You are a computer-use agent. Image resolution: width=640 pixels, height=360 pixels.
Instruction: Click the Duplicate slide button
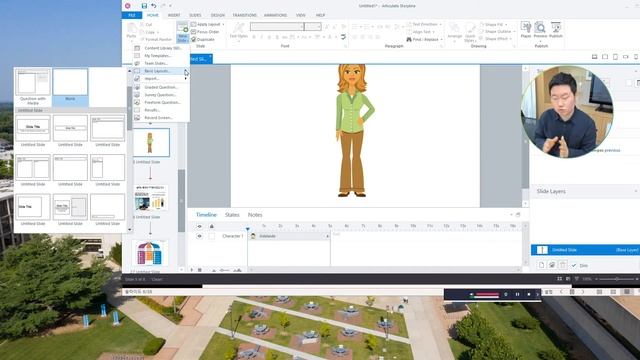[x=203, y=39]
